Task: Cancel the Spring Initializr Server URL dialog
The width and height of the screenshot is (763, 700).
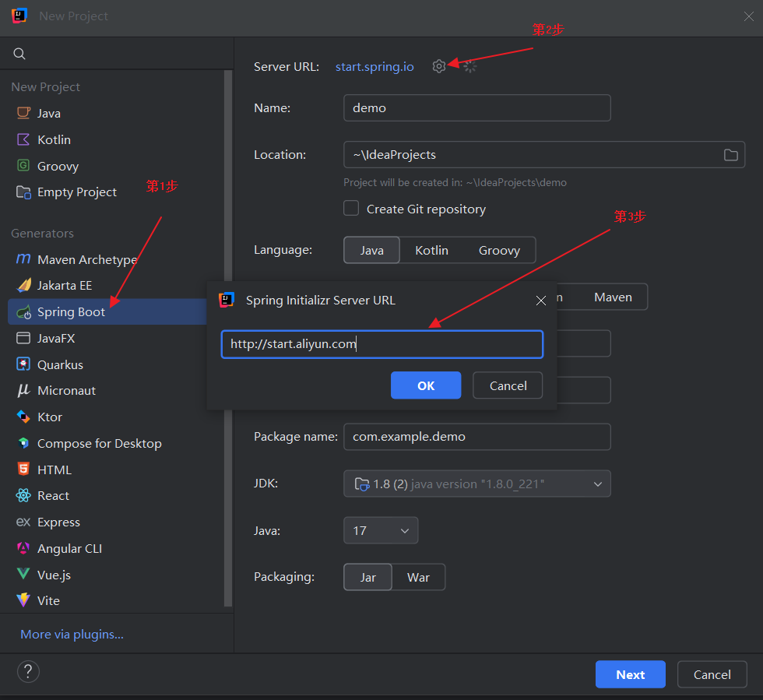Action: tap(508, 385)
